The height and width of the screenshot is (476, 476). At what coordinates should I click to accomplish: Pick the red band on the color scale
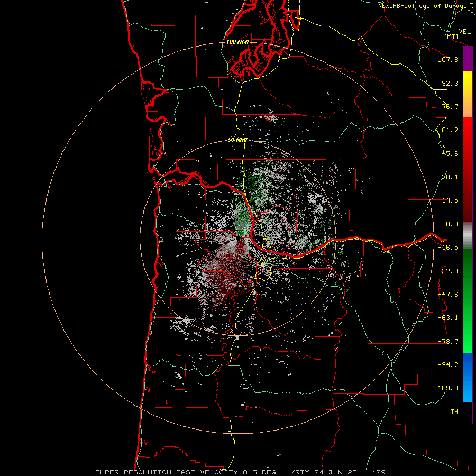[467, 169]
